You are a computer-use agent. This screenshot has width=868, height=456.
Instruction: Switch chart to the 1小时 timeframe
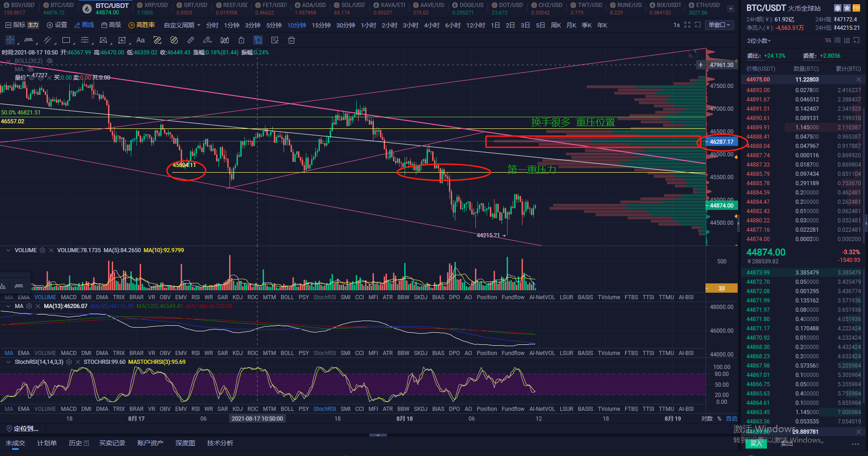pyautogui.click(x=368, y=25)
